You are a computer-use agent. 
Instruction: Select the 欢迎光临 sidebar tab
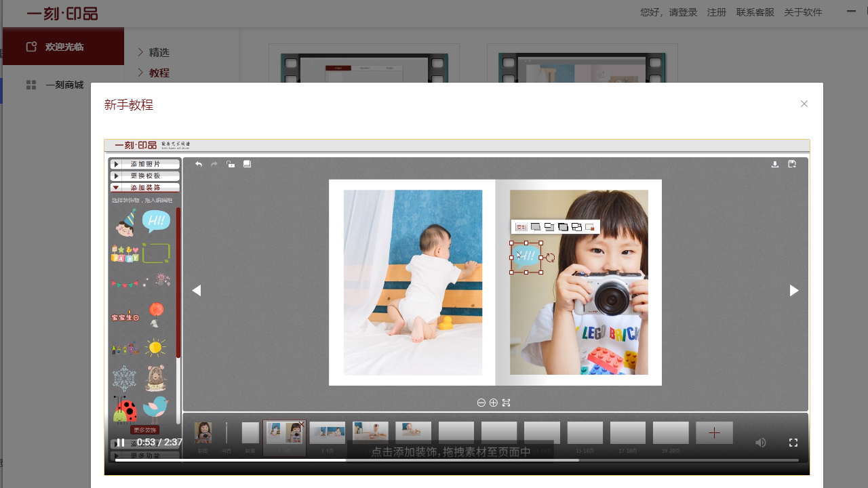[64, 47]
